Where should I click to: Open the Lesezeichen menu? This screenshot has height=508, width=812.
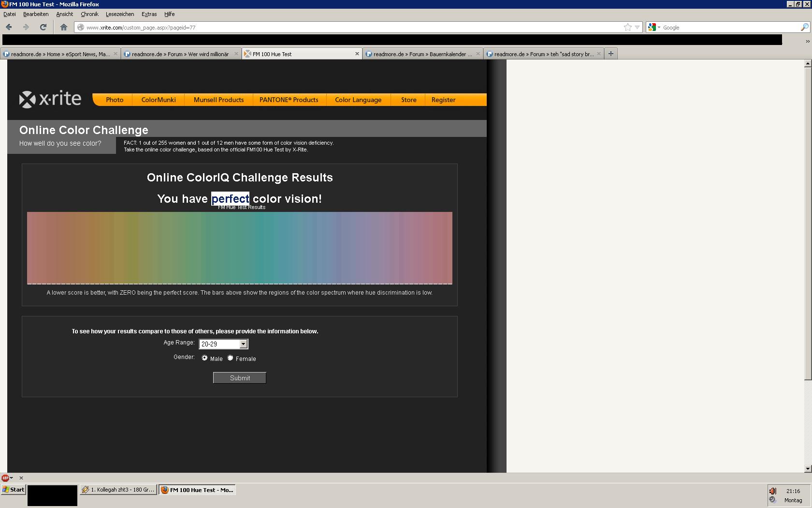pos(119,14)
